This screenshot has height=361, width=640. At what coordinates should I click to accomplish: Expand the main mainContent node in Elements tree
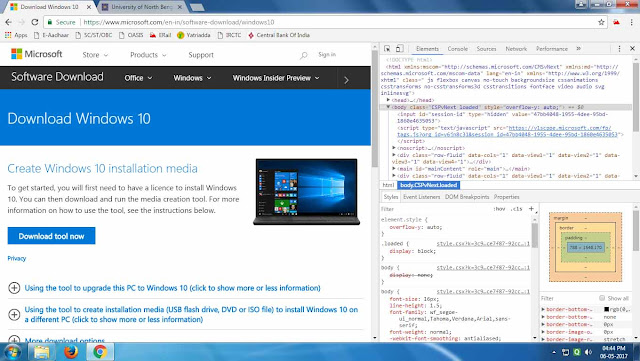tap(394, 169)
